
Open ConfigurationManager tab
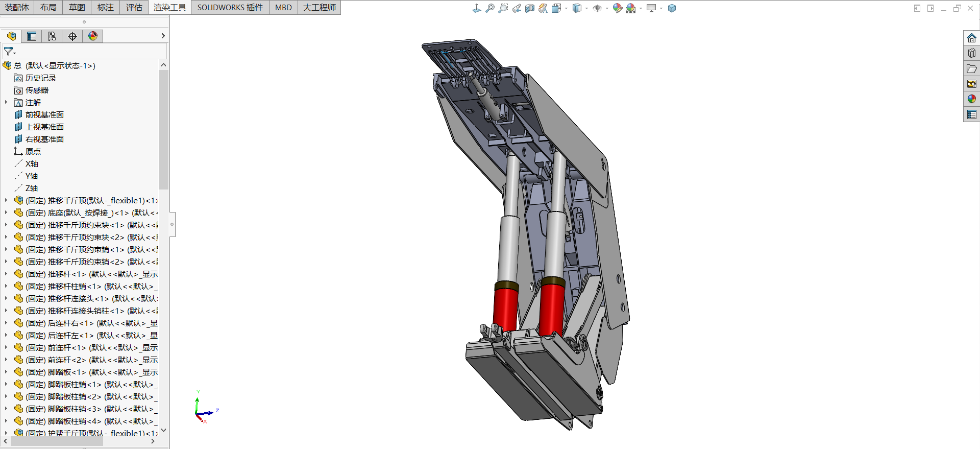pos(52,36)
